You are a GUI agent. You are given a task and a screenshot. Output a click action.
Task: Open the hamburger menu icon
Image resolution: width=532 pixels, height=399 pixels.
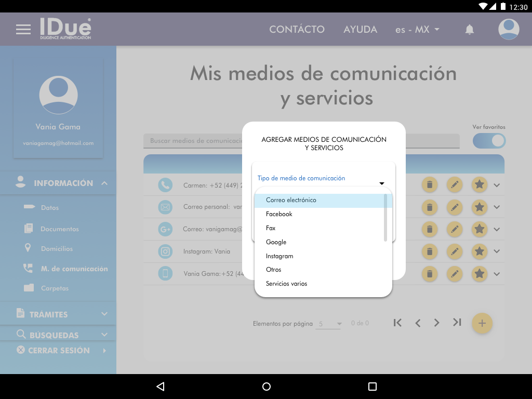23,30
